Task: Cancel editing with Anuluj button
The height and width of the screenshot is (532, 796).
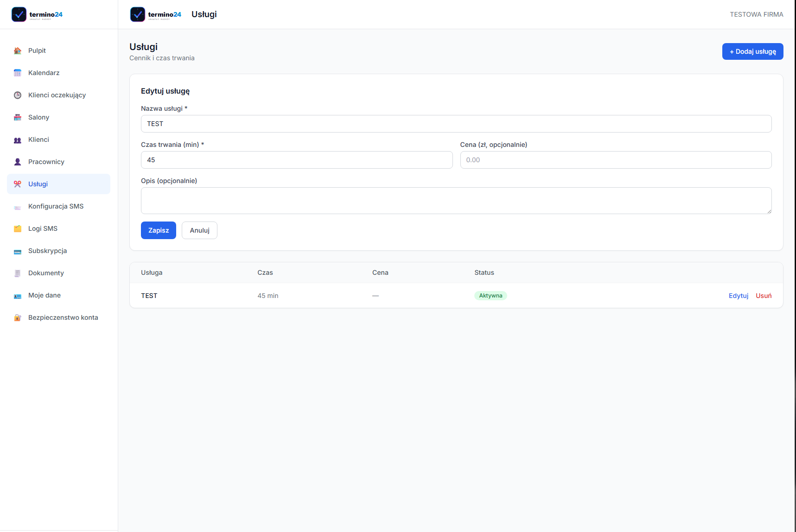Action: [199, 230]
